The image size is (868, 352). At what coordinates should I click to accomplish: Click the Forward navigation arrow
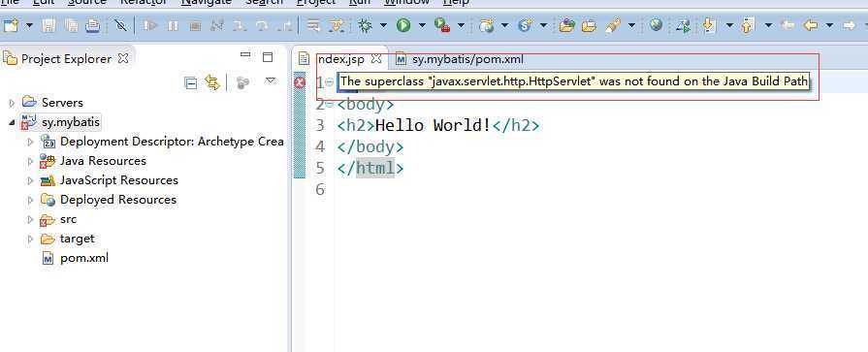tap(849, 25)
